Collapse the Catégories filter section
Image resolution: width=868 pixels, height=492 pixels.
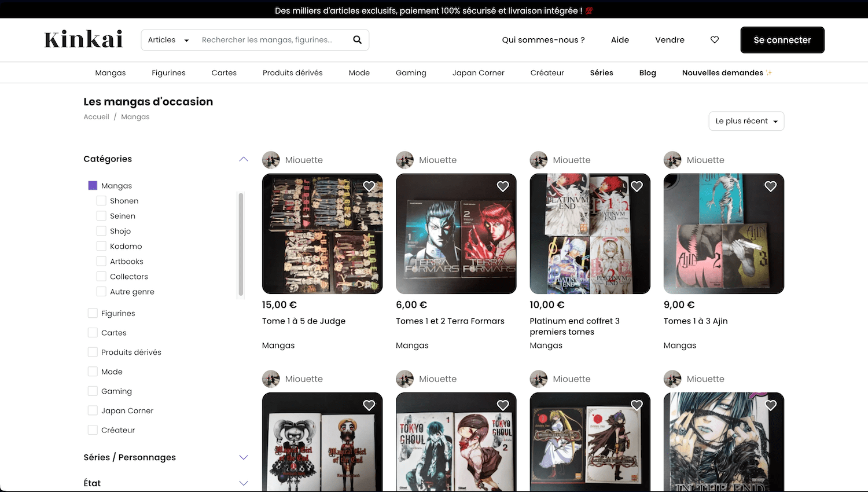[x=244, y=159]
